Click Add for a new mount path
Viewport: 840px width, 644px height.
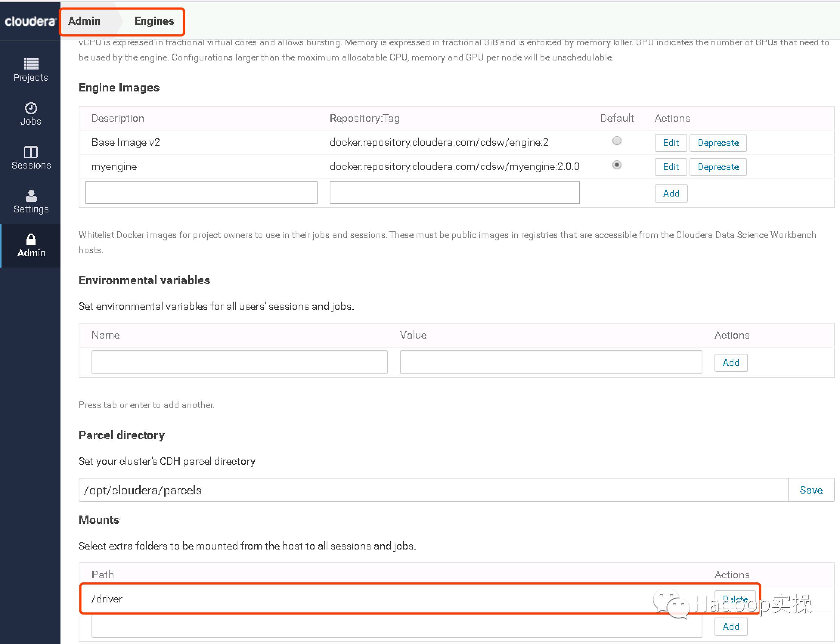click(731, 626)
